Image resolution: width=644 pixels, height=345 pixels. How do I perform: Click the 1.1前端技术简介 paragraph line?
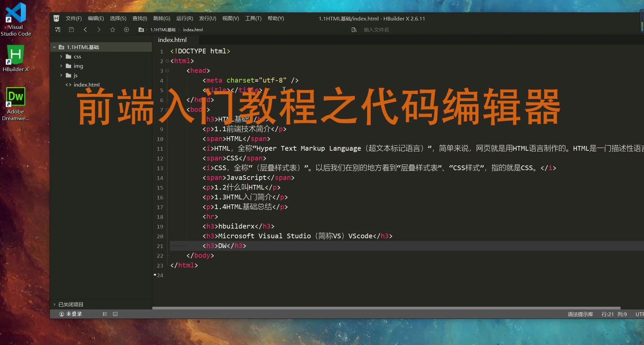(244, 129)
